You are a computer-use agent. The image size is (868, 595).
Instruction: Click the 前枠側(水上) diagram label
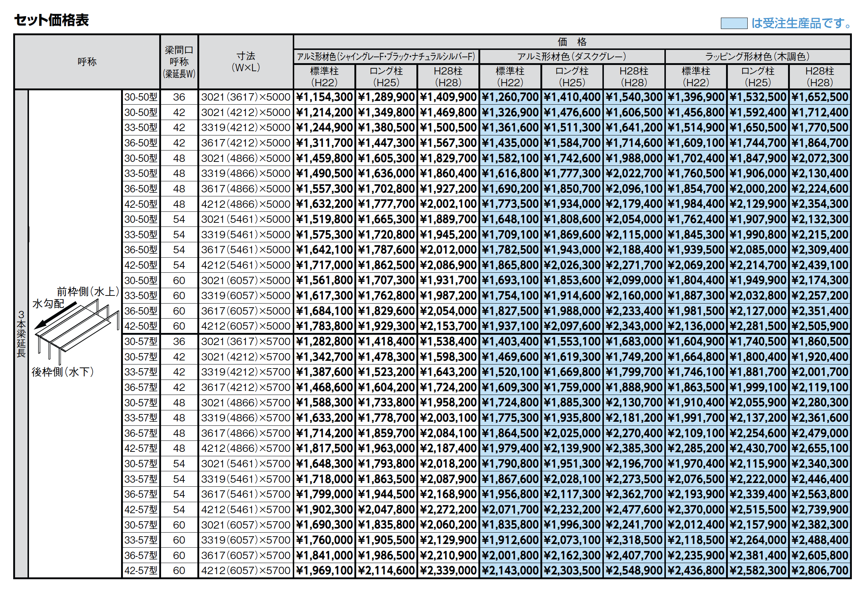88,291
